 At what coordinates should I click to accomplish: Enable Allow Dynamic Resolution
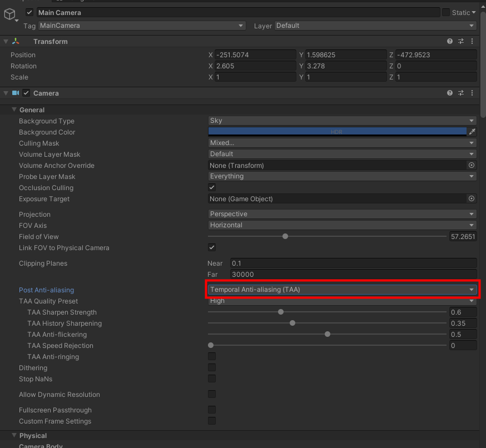click(x=211, y=394)
